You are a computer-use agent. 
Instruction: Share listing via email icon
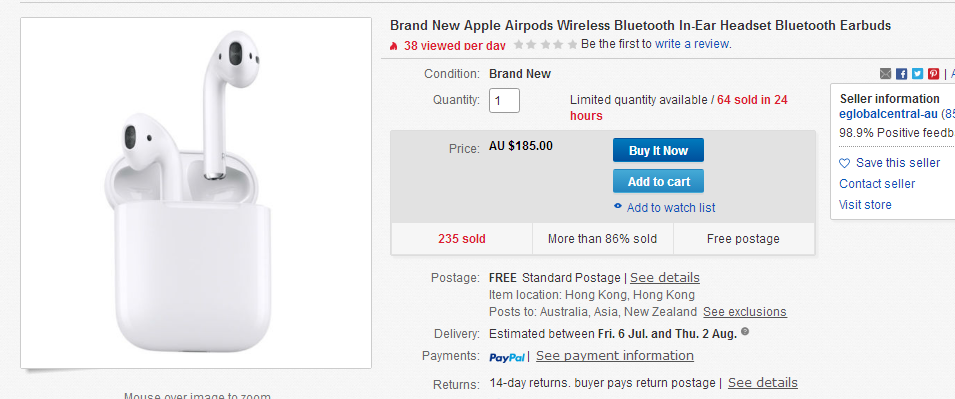pos(886,74)
